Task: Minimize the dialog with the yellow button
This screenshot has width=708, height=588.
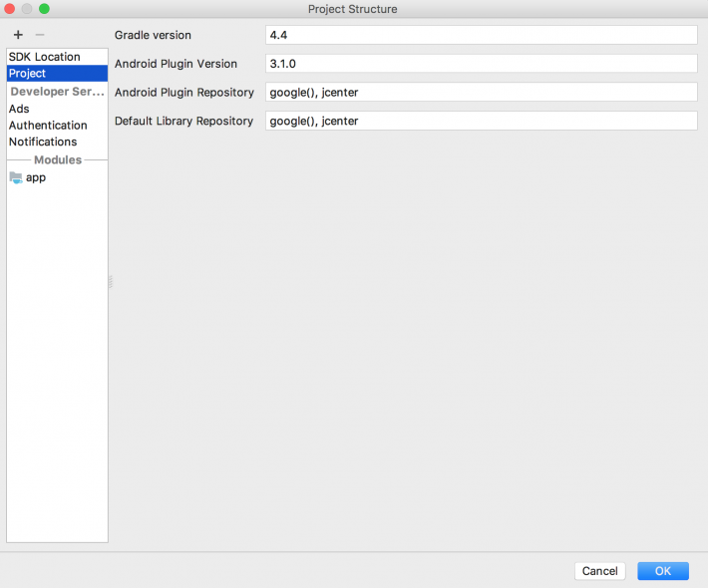Action: click(27, 9)
